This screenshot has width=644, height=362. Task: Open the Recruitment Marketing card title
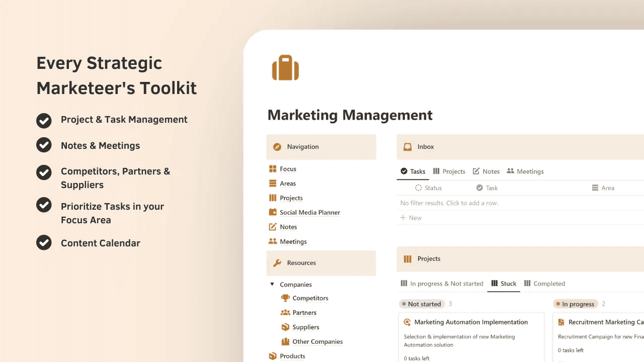[606, 322]
